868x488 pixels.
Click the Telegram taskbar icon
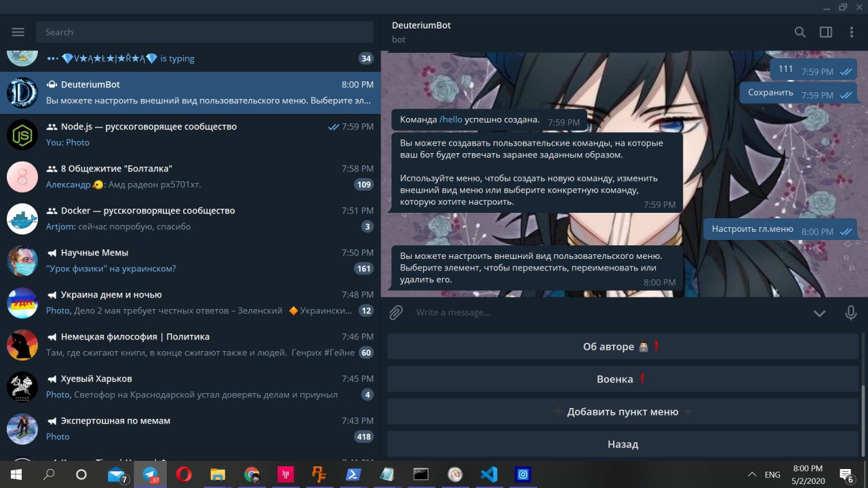[x=150, y=474]
